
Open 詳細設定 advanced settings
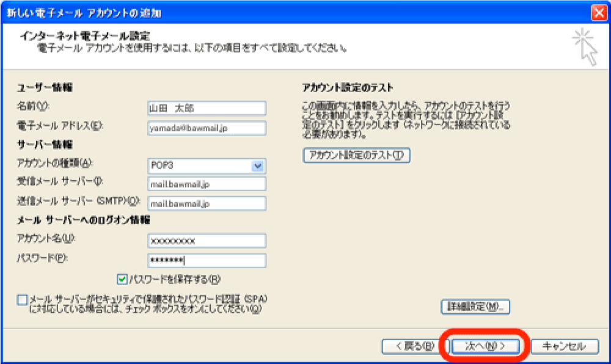coord(475,306)
